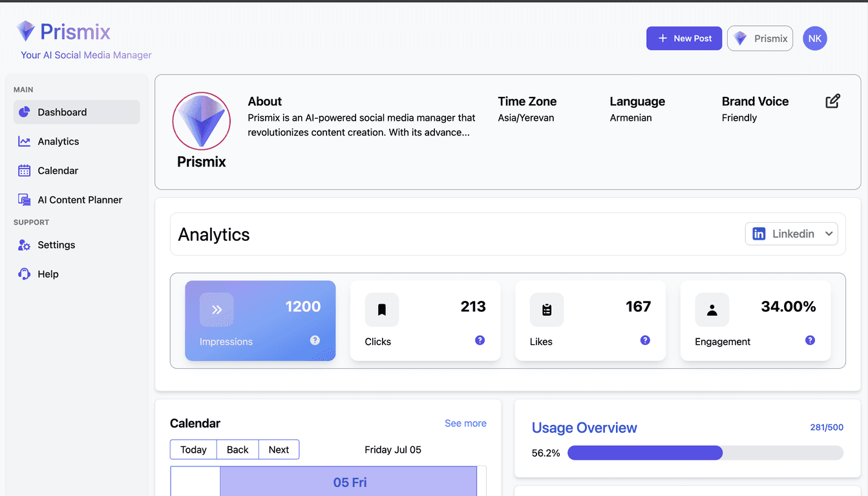Click the help badge on the Clicks card
This screenshot has width=868, height=496.
pyautogui.click(x=480, y=340)
